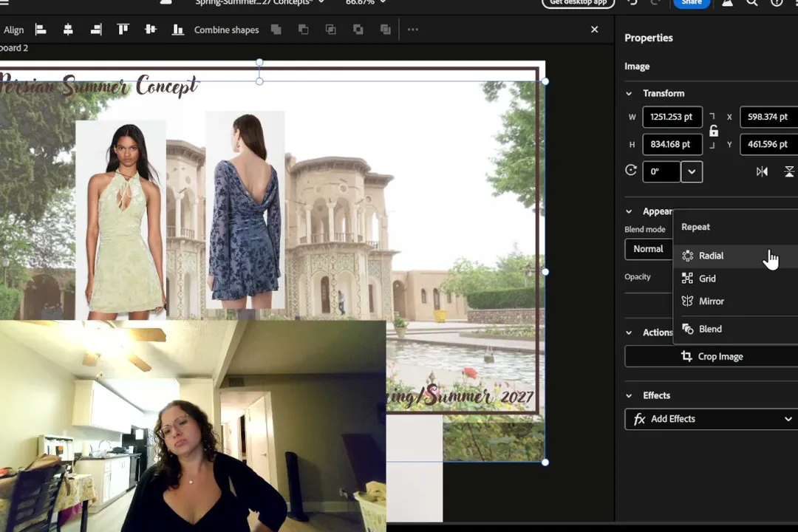Click the rotate icon beside the angle field
This screenshot has width=798, height=532.
coord(631,171)
